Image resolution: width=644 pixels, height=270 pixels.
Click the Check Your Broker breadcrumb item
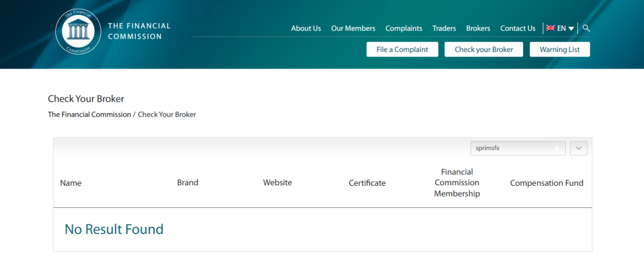pyautogui.click(x=167, y=114)
